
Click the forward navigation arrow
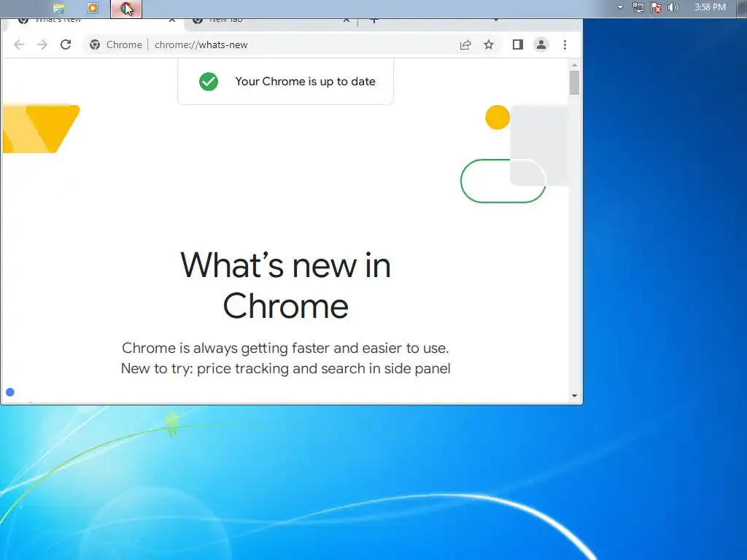[42, 44]
